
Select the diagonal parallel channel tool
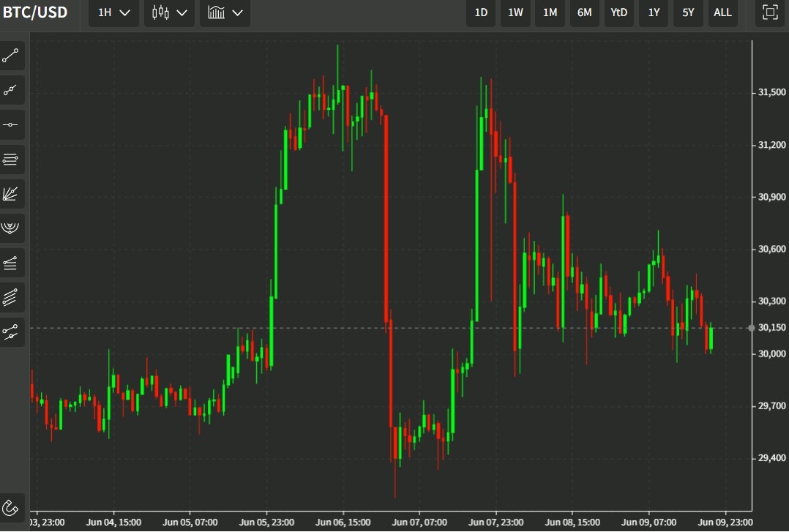coord(11,297)
